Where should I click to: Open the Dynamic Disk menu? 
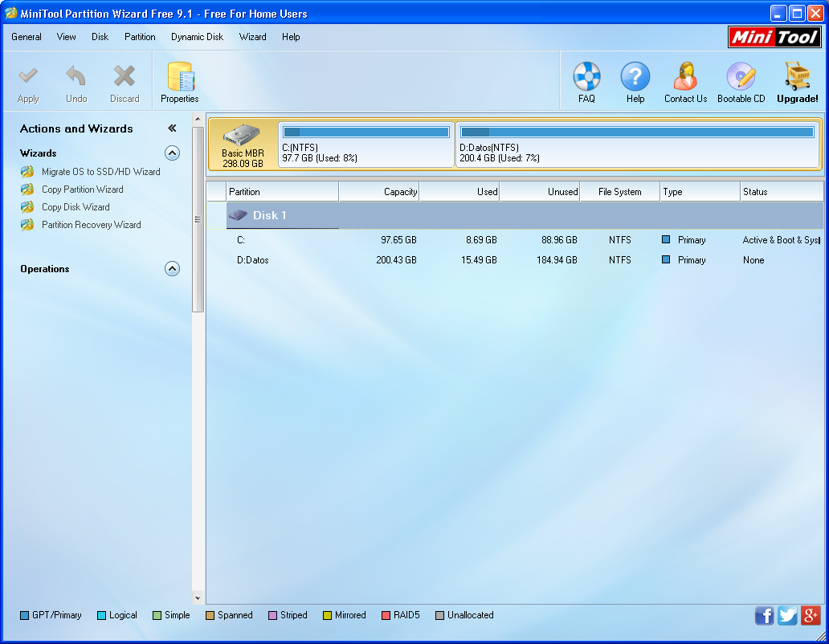[197, 37]
